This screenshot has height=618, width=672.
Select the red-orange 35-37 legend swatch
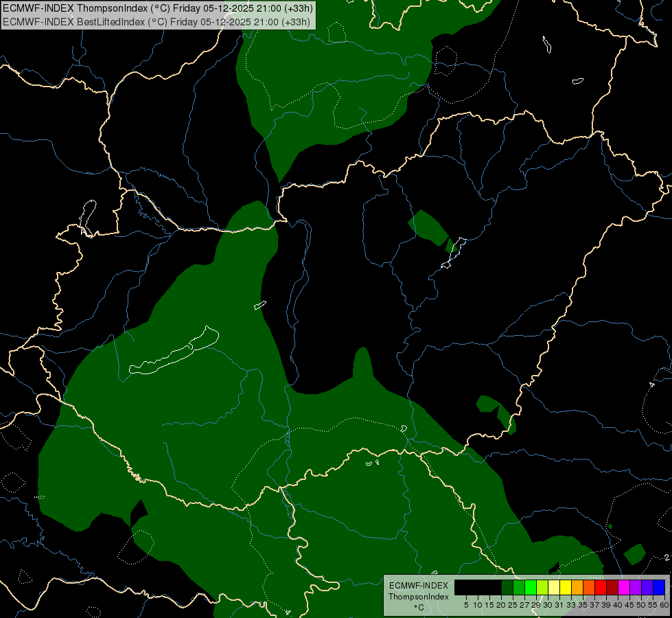point(589,587)
